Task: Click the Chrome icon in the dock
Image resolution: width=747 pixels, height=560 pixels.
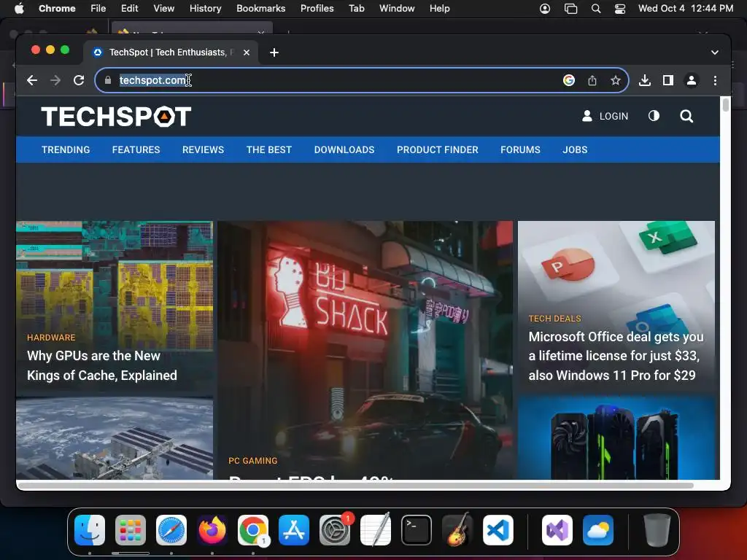Action: point(253,530)
